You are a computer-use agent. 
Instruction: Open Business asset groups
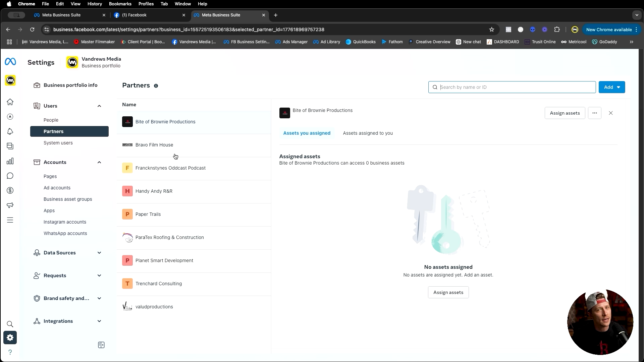click(68, 199)
